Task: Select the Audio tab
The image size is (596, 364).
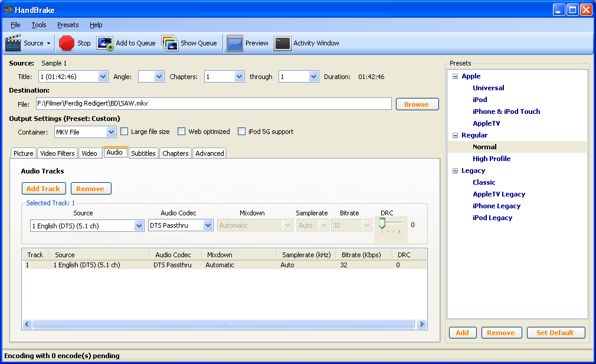Action: pos(114,152)
